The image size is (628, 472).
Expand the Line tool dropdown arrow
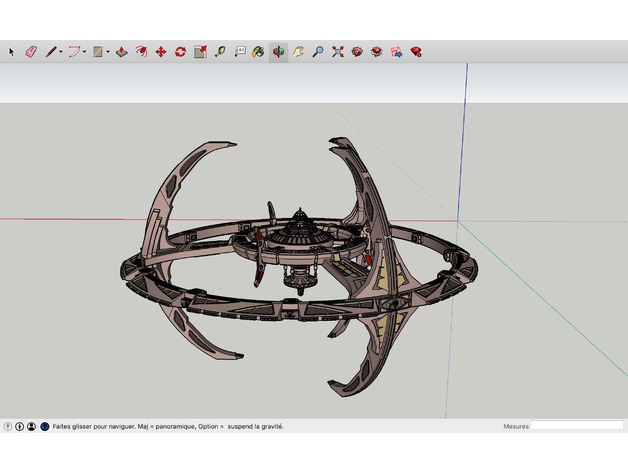(61, 52)
